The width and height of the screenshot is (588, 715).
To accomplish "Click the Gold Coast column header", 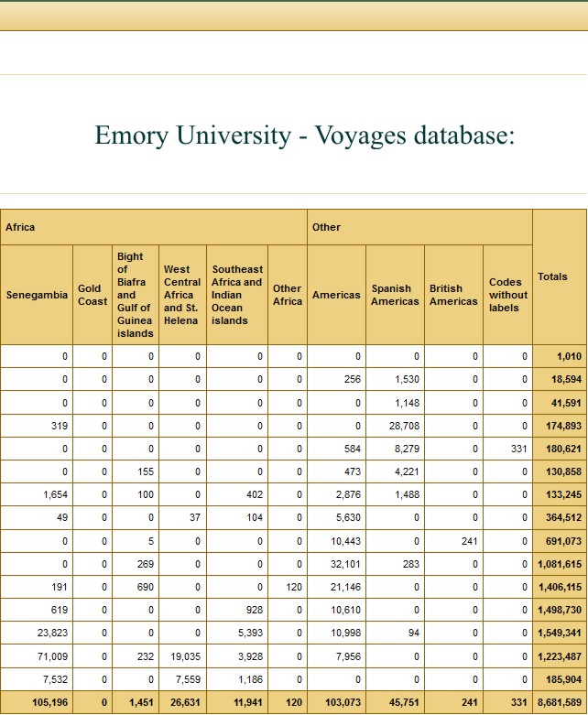I will [92, 295].
